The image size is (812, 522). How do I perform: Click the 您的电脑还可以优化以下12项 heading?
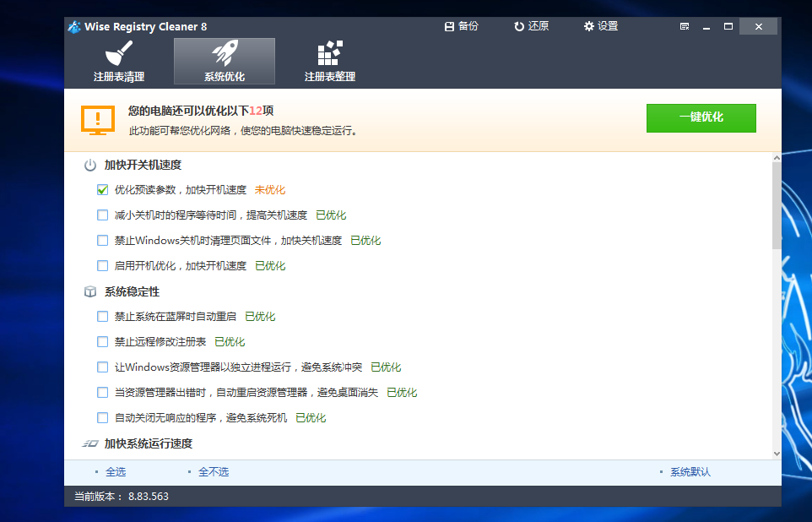coord(201,111)
